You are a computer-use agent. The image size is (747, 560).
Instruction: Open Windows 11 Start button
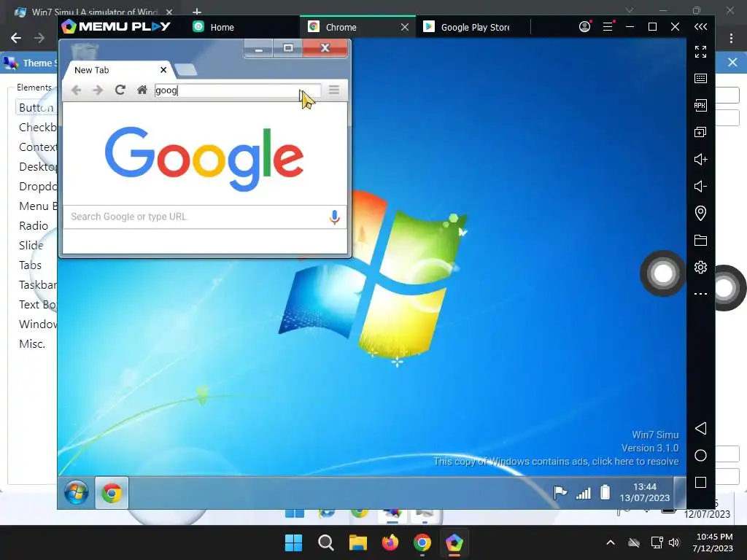coord(293,542)
